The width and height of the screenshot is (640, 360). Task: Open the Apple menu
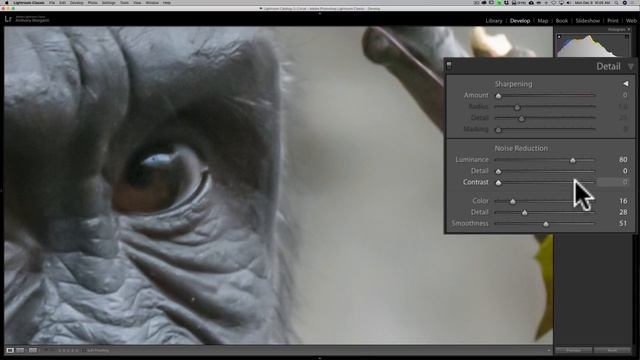6,2
